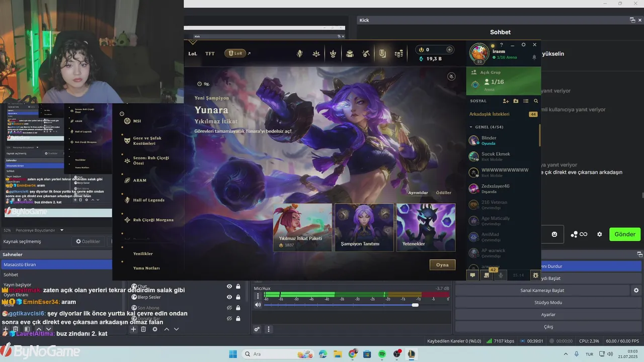Click the Çıkış button in OBS

coord(548,327)
